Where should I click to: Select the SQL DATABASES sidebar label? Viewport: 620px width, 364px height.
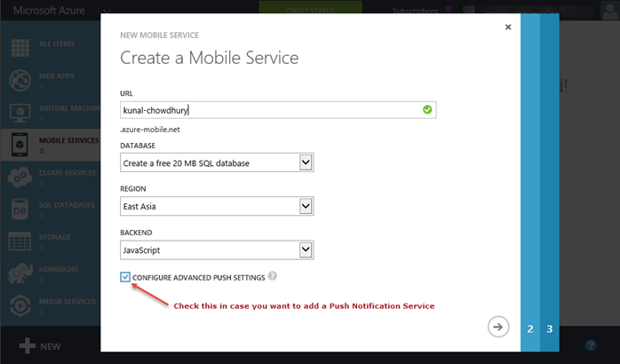point(67,205)
